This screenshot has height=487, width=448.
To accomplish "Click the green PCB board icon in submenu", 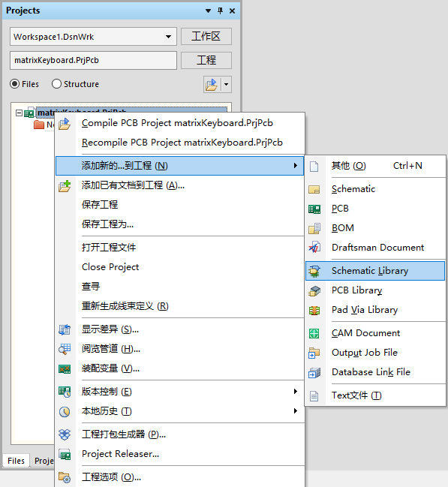I will [x=314, y=209].
